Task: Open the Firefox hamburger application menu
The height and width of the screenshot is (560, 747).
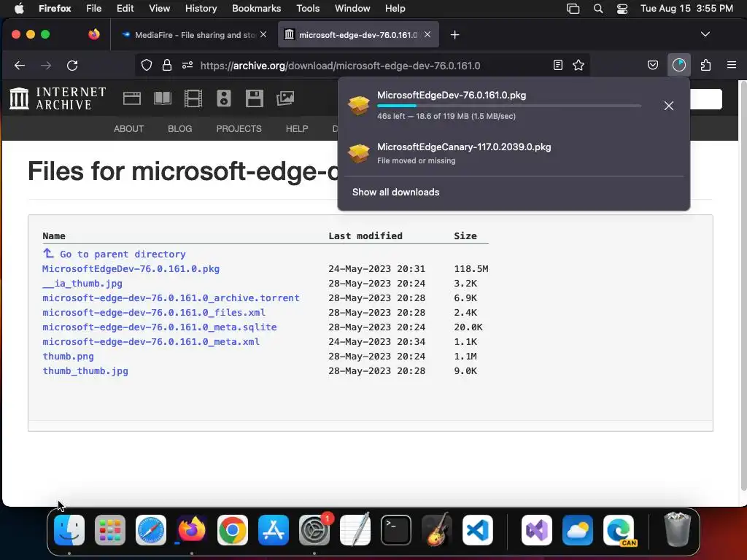Action: click(732, 65)
